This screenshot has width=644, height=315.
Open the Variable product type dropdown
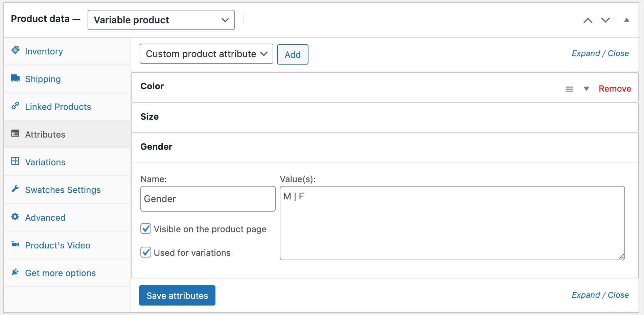pos(161,20)
